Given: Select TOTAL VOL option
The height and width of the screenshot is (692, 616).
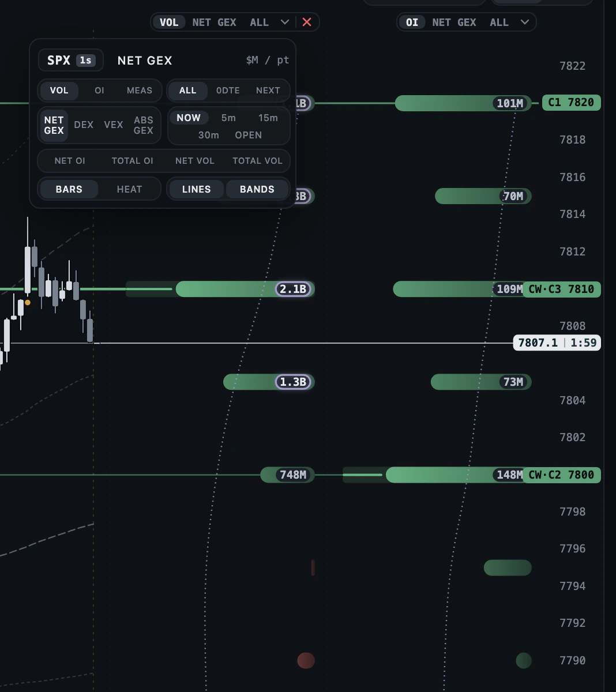Looking at the screenshot, I should click(257, 161).
